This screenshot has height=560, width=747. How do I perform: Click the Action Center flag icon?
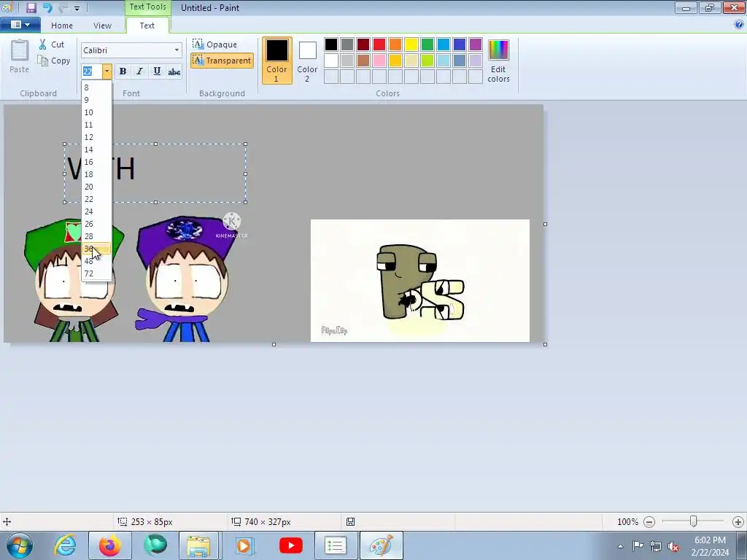[x=638, y=546]
